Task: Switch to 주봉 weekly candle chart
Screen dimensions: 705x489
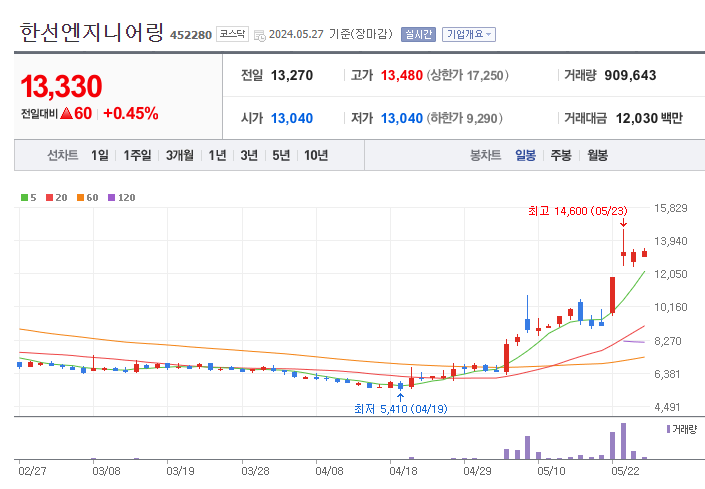Action: click(x=561, y=155)
